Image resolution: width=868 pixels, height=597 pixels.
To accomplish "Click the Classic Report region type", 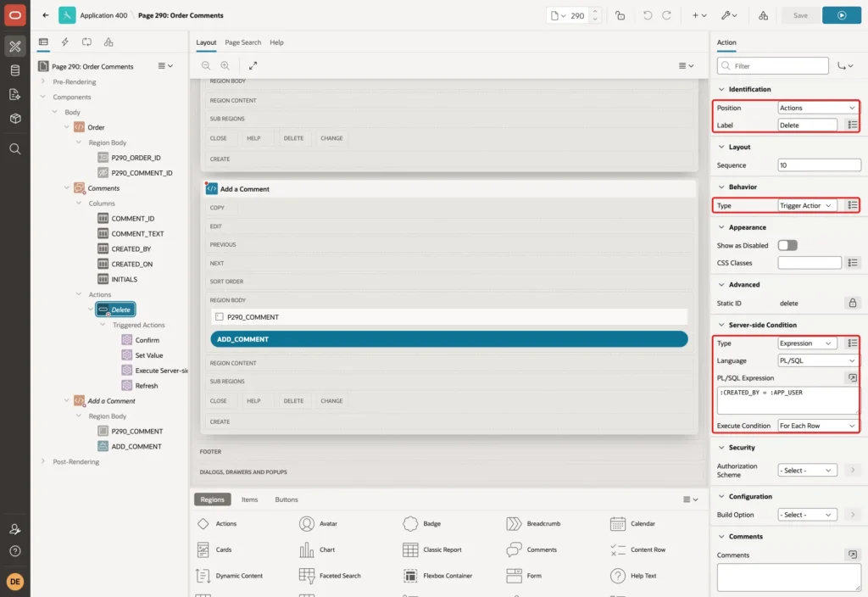I will (x=432, y=550).
